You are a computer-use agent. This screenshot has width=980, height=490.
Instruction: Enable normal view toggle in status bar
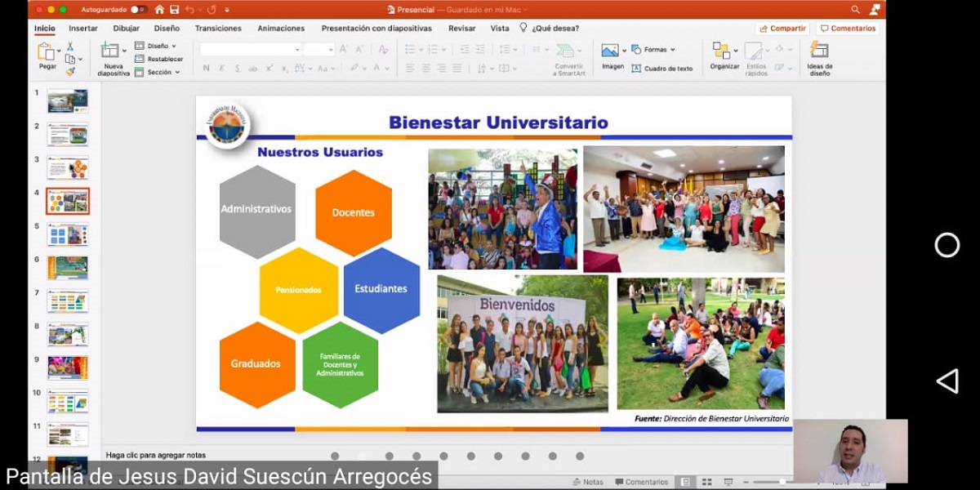[x=685, y=482]
